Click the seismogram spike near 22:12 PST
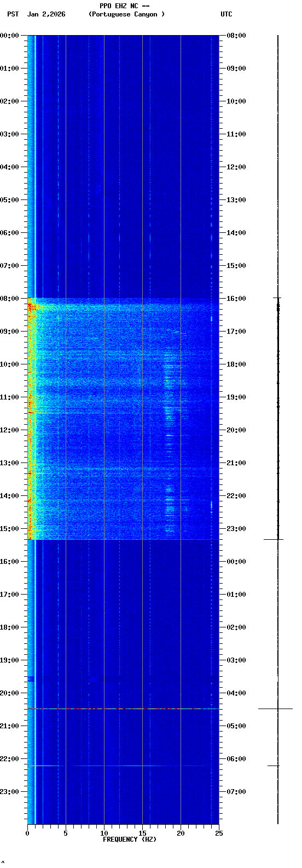 pos(274,766)
